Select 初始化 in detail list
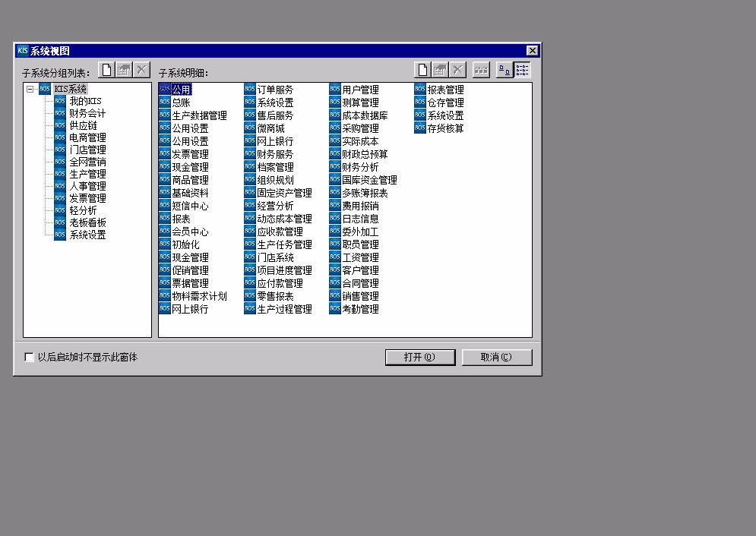 click(185, 244)
